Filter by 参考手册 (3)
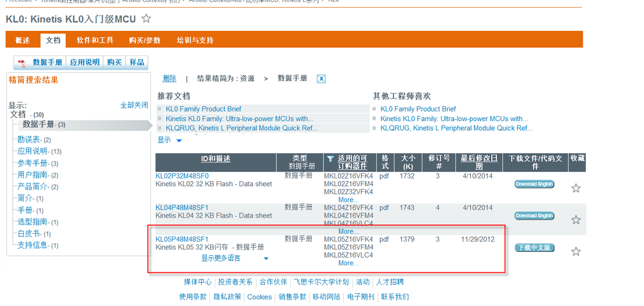Viewport: 644px width, 306px height. (x=38, y=163)
